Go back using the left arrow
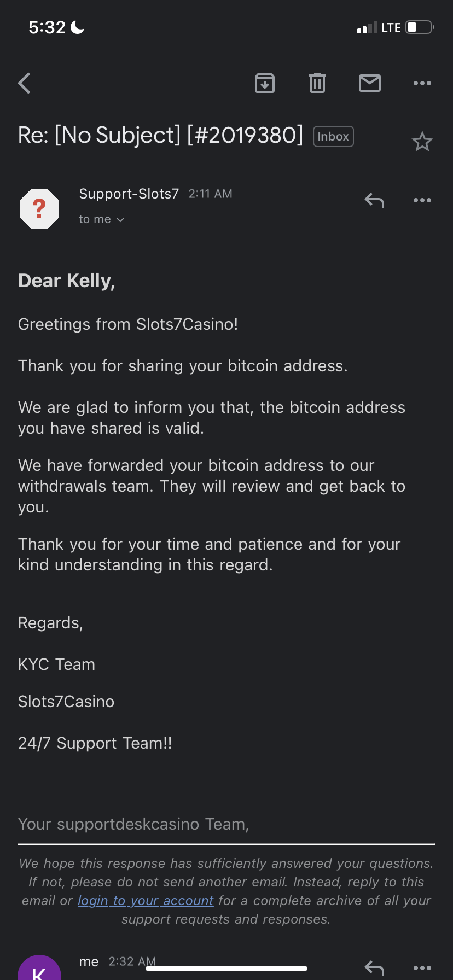This screenshot has width=453, height=980. pyautogui.click(x=25, y=84)
